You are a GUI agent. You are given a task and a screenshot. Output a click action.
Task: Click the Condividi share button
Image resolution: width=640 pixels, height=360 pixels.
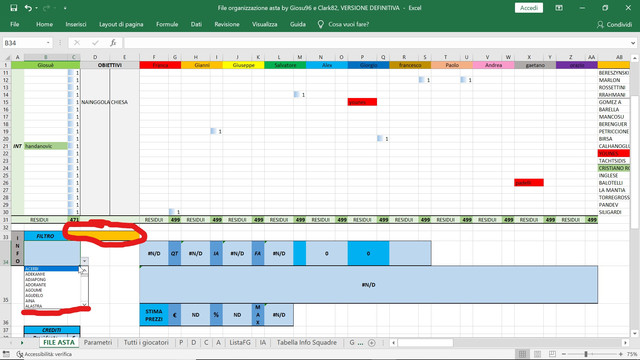pyautogui.click(x=614, y=24)
